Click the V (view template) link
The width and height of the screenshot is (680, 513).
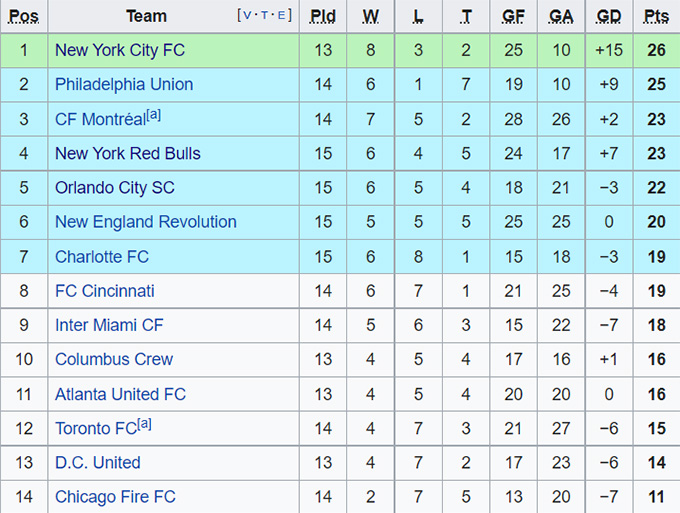click(247, 15)
